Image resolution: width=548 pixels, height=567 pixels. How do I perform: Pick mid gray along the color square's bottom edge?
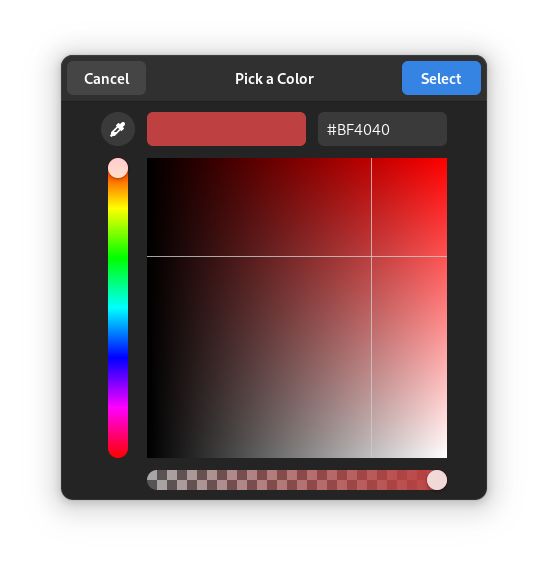(297, 456)
